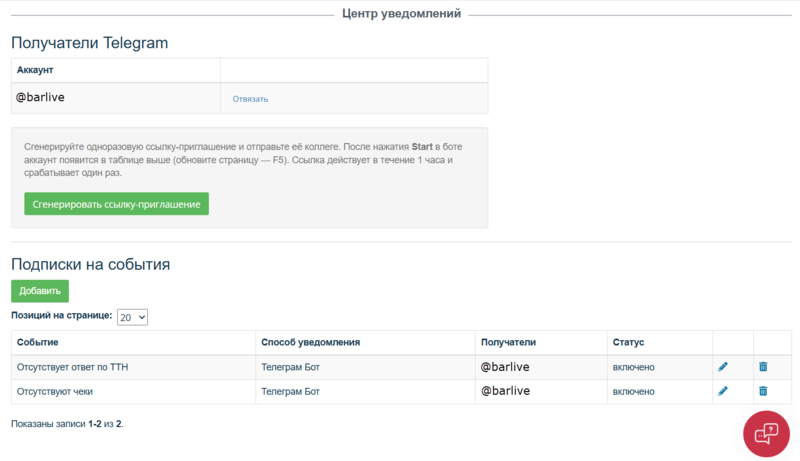Edit the "Отсутствует ответ по ТТН" subscription
Image resolution: width=800 pixels, height=461 pixels.
tap(722, 367)
